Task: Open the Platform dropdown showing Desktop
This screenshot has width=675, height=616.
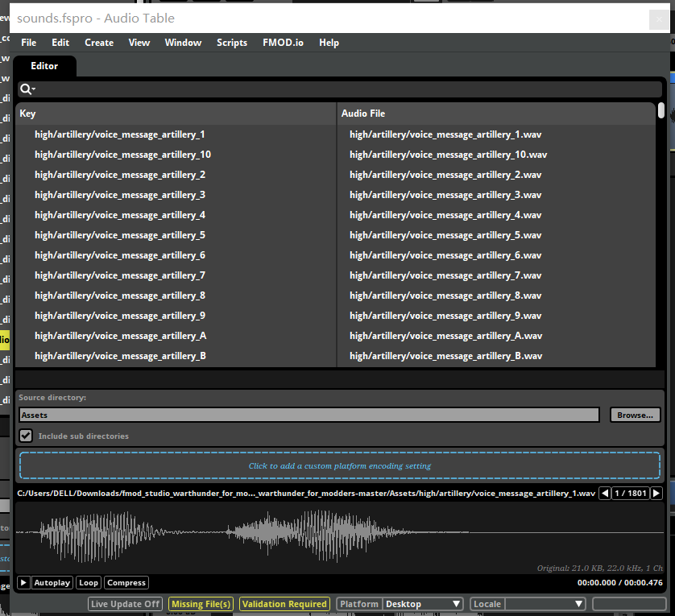Action: 423,603
